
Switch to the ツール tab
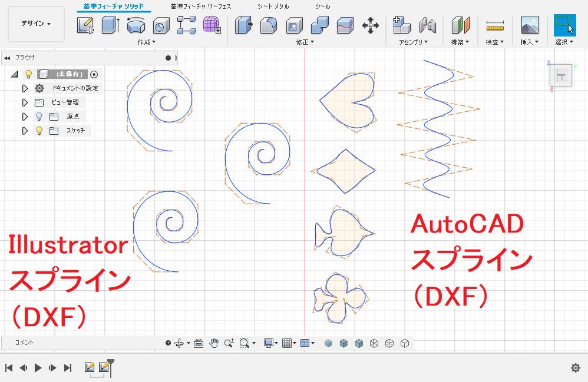click(322, 6)
